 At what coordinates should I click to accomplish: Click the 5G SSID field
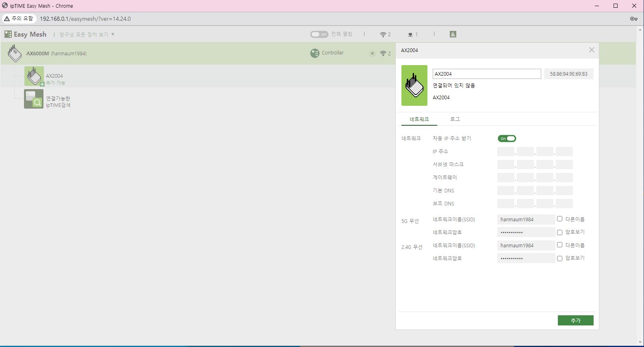526,219
